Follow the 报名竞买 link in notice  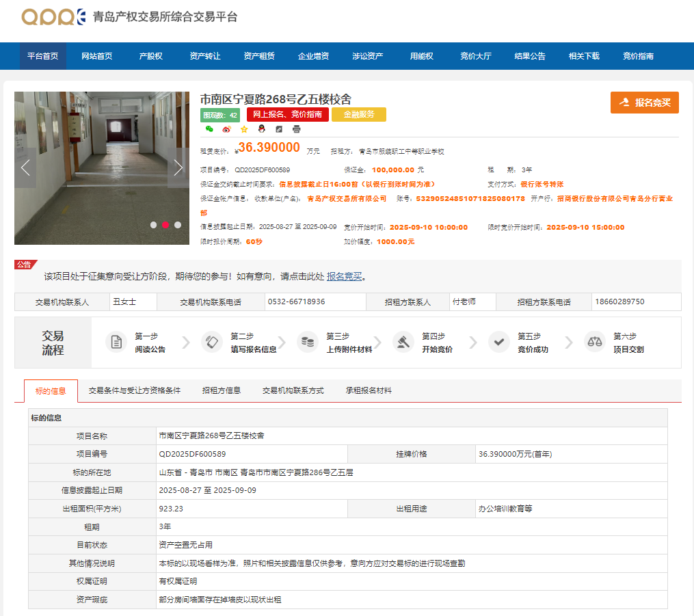tap(345, 277)
